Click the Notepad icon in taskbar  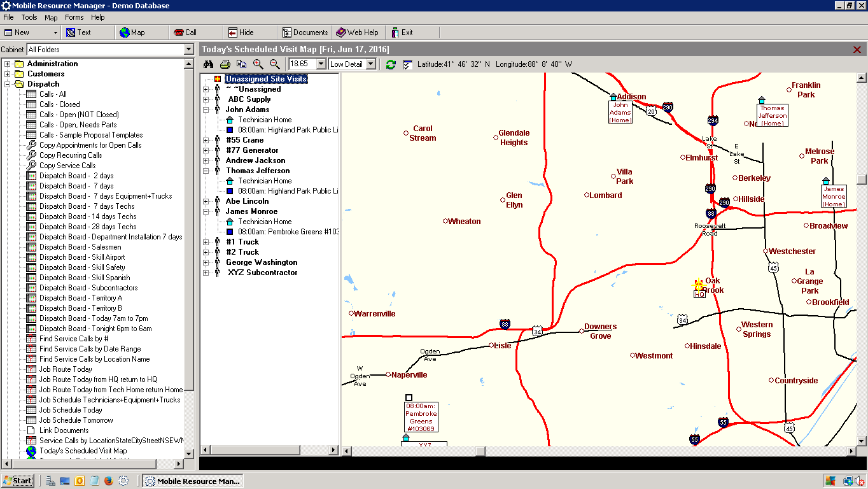(94, 481)
